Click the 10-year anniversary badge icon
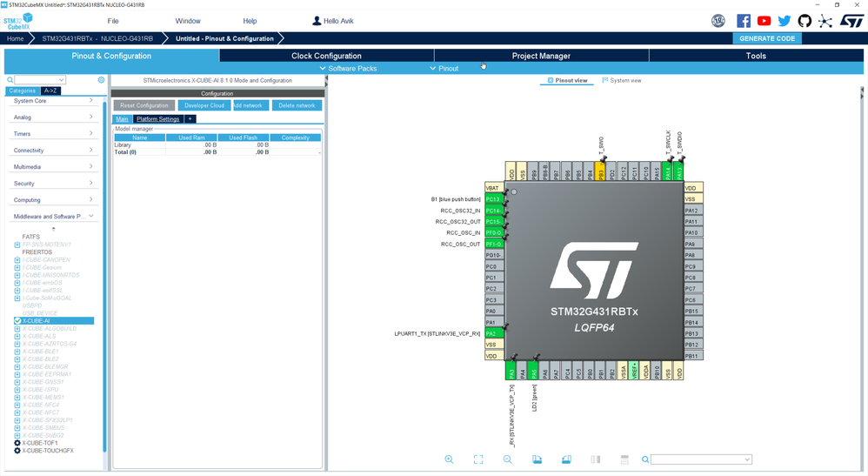Image resolution: width=868 pixels, height=476 pixels. [718, 21]
